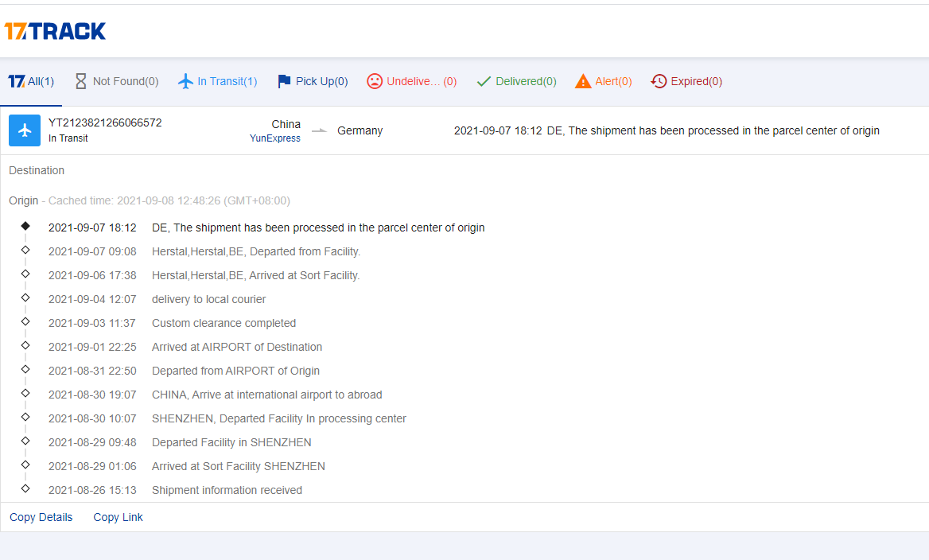Click the newest filled timeline marker
929x560 pixels.
click(25, 226)
